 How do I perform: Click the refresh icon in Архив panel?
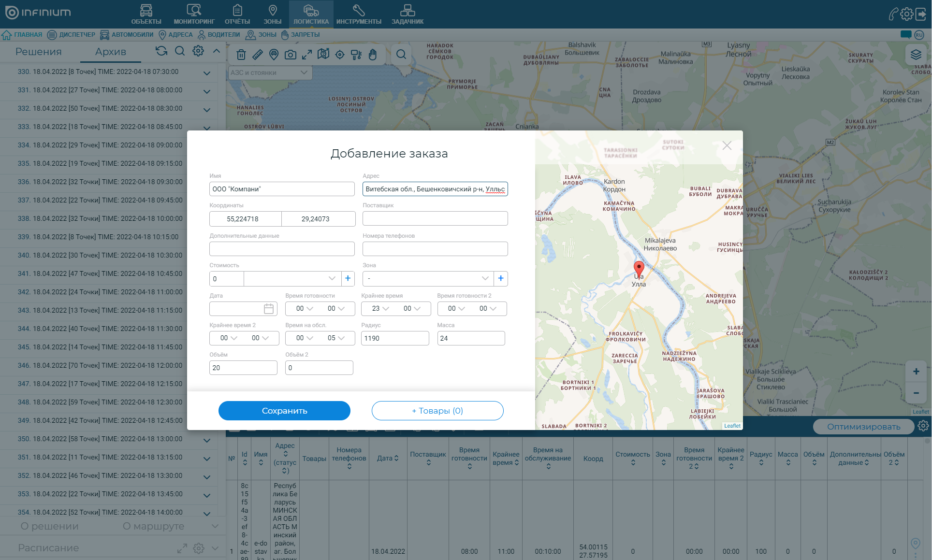click(x=161, y=51)
